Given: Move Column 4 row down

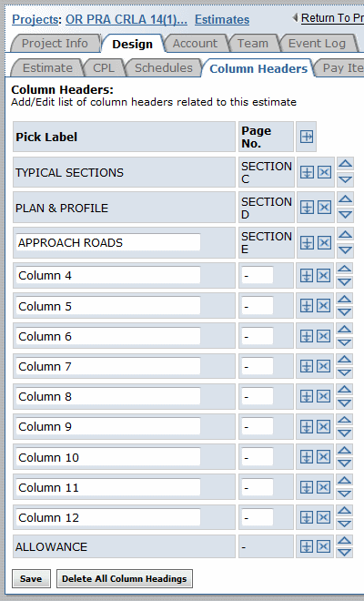Looking at the screenshot, I should 345,282.
